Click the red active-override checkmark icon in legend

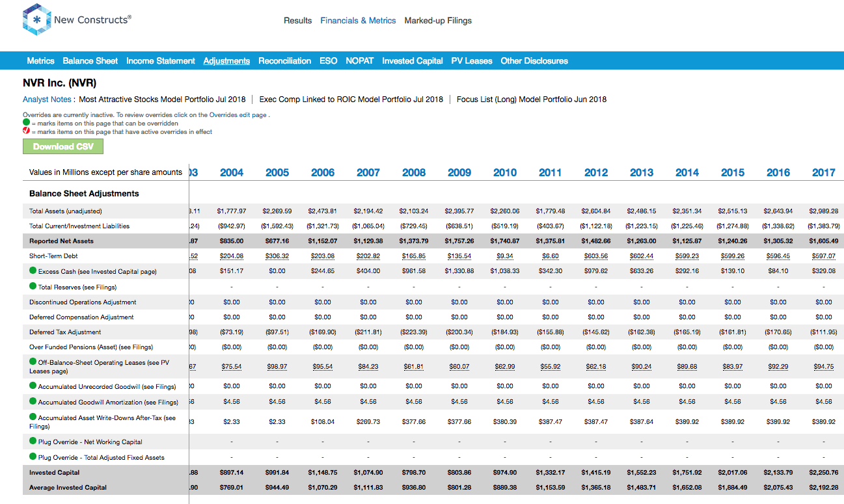pyautogui.click(x=26, y=131)
